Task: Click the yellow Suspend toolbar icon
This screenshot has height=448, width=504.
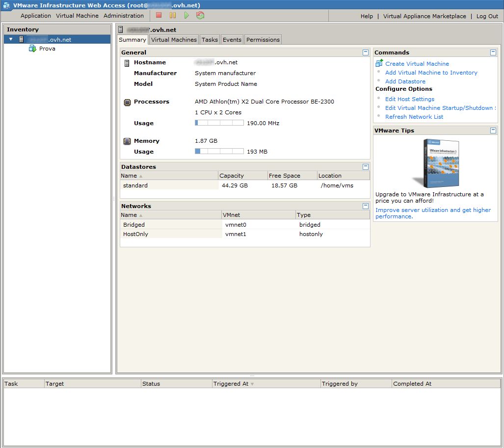Action: (x=173, y=15)
